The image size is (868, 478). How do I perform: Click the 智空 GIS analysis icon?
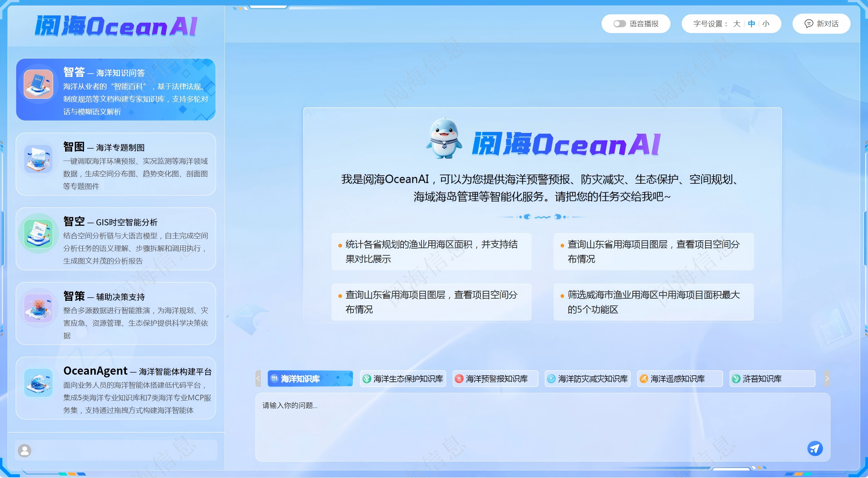tap(39, 234)
